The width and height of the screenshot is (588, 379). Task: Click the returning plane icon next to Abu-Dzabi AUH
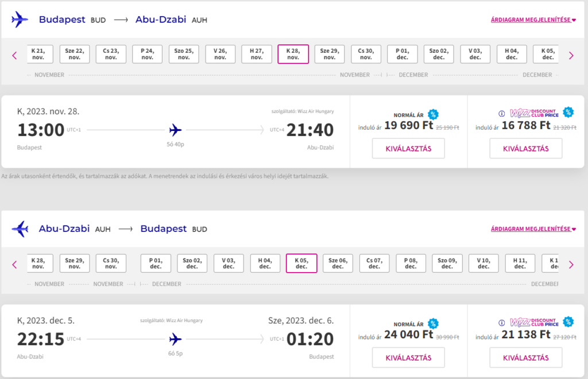[x=20, y=229]
